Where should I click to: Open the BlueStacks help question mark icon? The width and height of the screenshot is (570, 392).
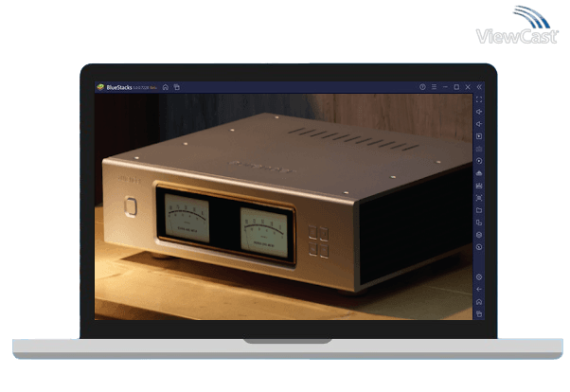click(422, 87)
